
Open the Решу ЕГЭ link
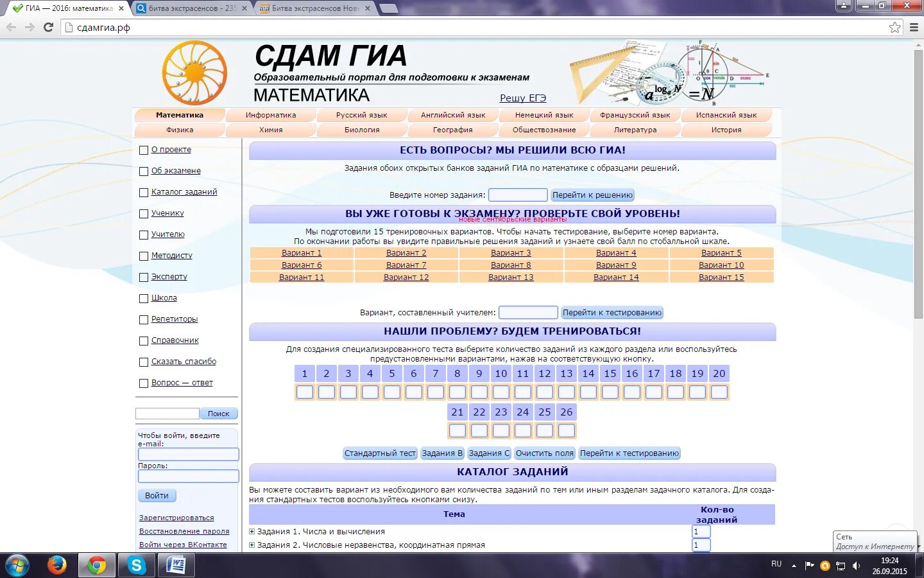[523, 98]
